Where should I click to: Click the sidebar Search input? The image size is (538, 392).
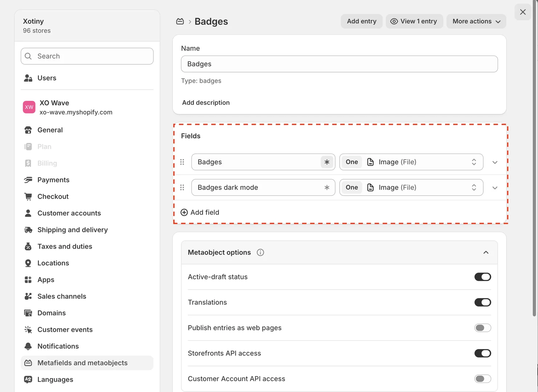coord(87,56)
